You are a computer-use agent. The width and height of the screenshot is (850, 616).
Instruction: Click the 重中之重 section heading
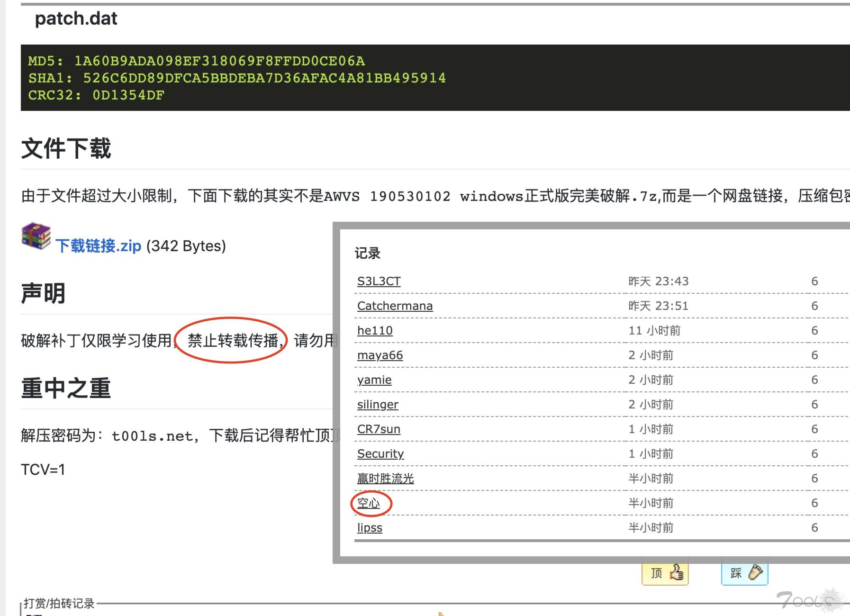pos(66,388)
